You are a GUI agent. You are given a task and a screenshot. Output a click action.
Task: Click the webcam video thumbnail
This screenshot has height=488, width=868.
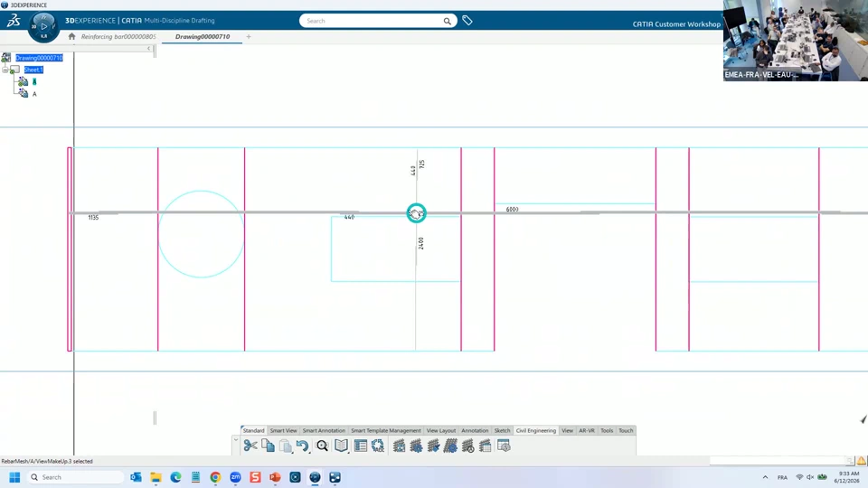click(796, 41)
